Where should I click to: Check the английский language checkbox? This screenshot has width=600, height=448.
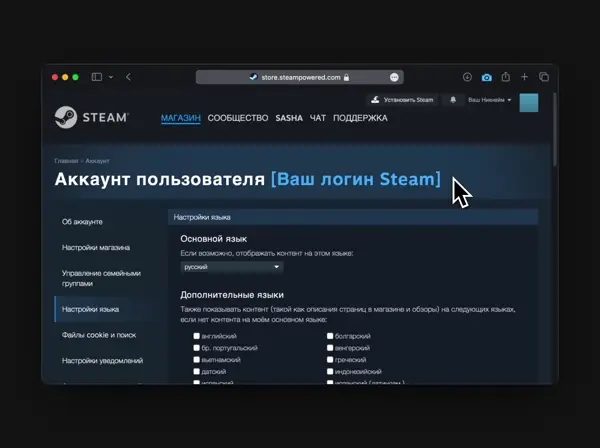pyautogui.click(x=196, y=336)
